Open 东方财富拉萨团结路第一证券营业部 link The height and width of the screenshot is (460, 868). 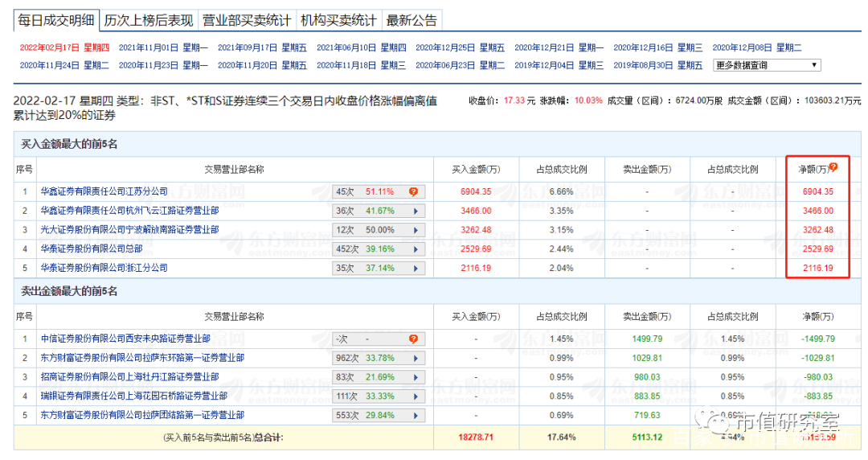pyautogui.click(x=142, y=415)
